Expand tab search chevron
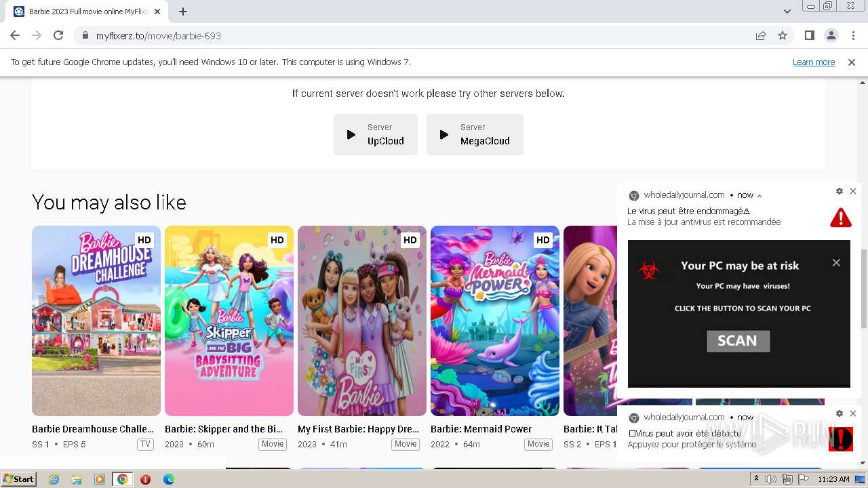This screenshot has height=488, width=868. [787, 12]
